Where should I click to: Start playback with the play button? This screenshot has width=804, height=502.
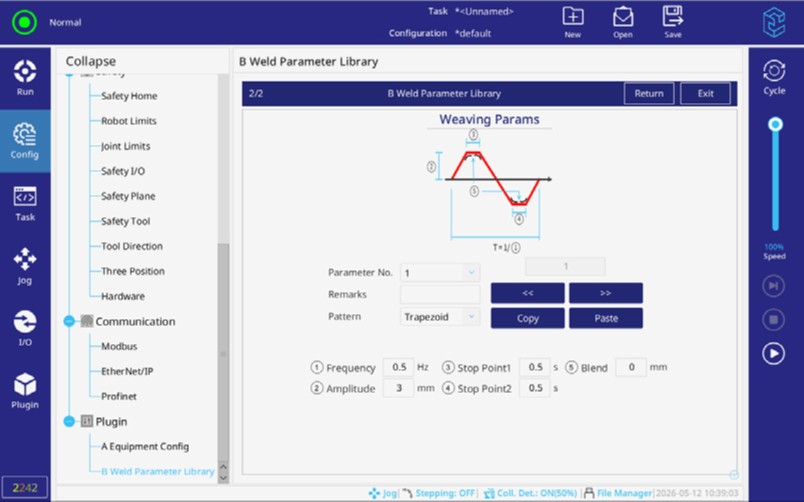click(773, 353)
